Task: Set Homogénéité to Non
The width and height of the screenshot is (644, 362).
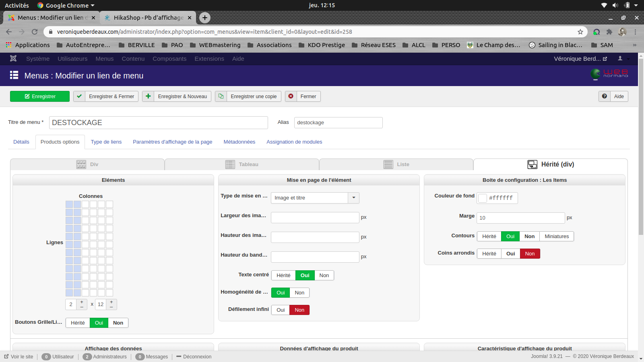Action: (299, 293)
